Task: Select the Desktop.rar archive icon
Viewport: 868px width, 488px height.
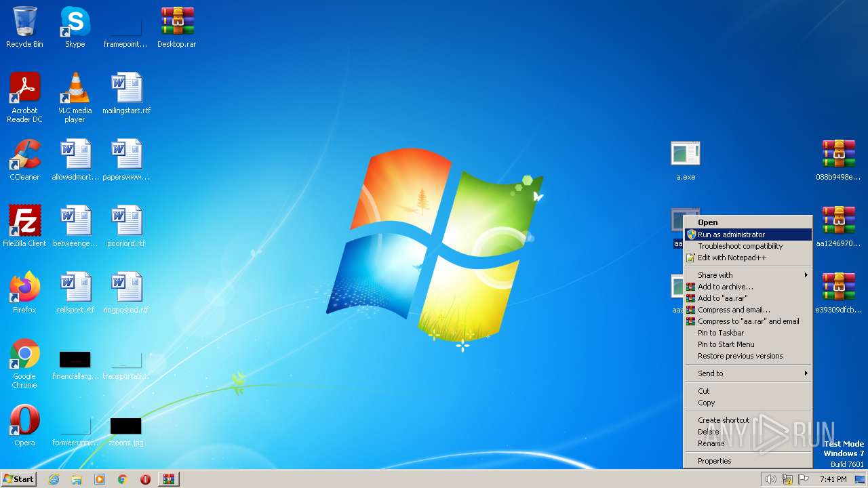Action: pyautogui.click(x=177, y=27)
